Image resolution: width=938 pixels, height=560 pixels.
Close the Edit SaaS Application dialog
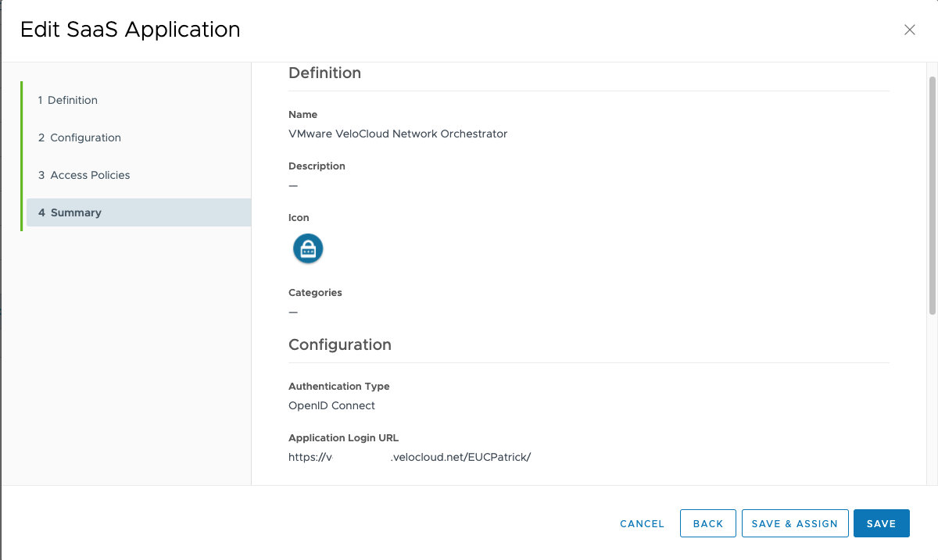(x=909, y=30)
